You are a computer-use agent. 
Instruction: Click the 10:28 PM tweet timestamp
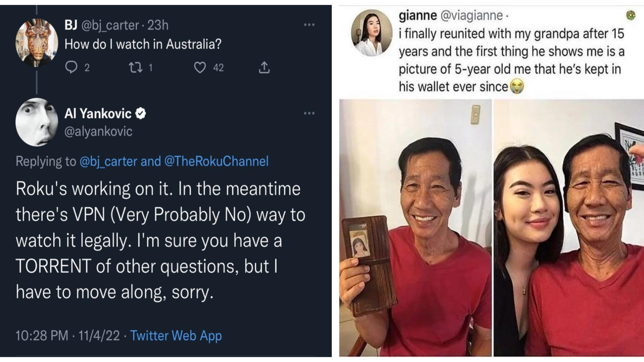[x=42, y=335]
